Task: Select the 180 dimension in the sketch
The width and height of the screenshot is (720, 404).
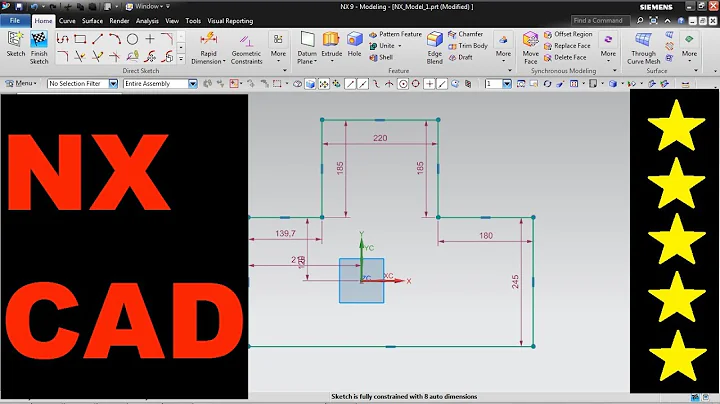Action: pyautogui.click(x=486, y=236)
